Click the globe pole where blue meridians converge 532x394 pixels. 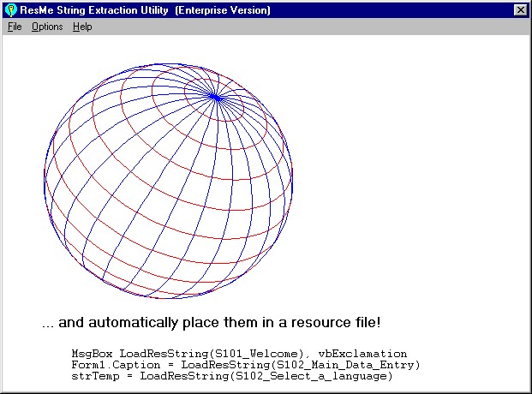(x=216, y=97)
